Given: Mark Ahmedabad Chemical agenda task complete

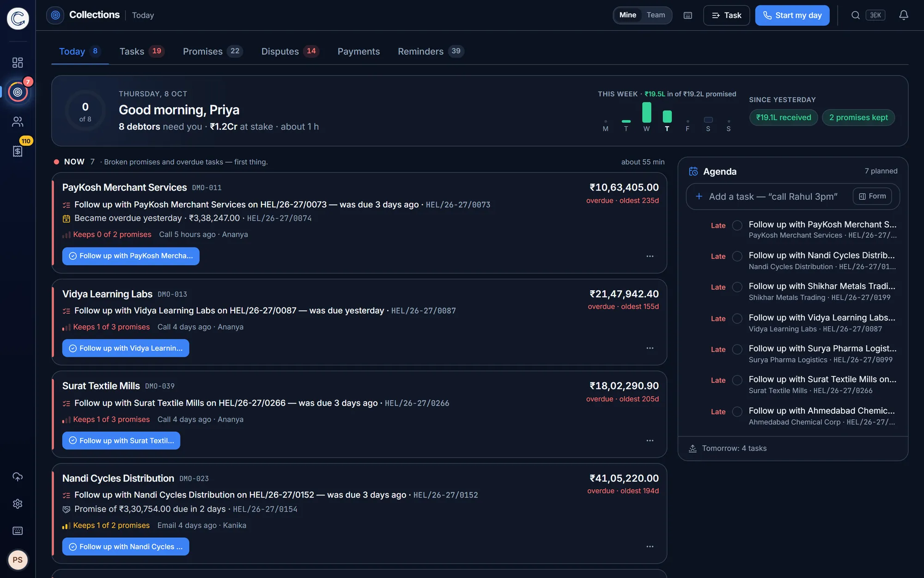Looking at the screenshot, I should (737, 412).
